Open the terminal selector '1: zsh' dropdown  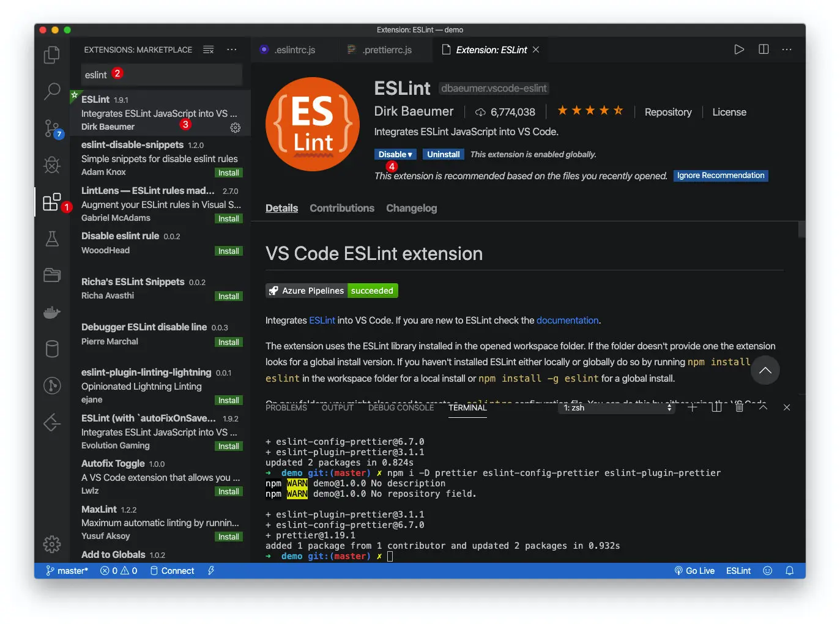tap(617, 407)
